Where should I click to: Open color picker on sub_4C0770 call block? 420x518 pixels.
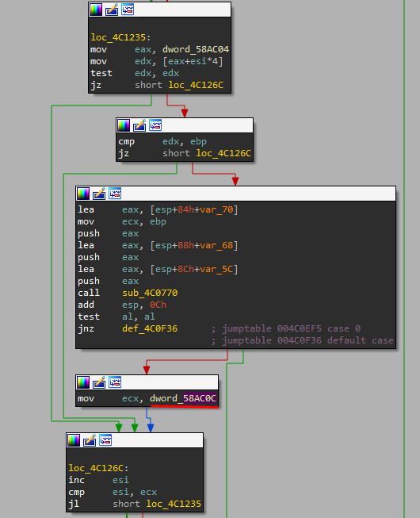tap(83, 194)
